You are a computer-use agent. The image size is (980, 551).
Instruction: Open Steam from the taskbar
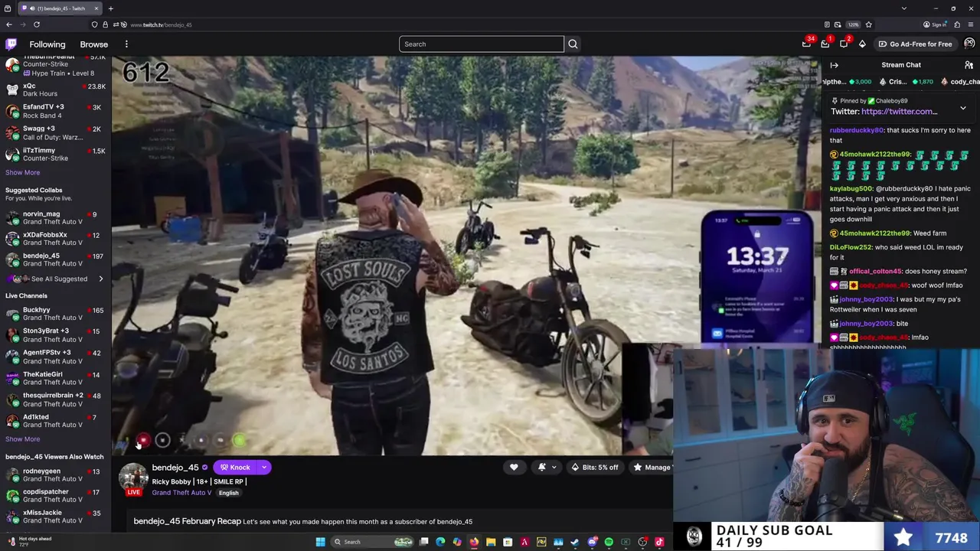[x=575, y=542]
